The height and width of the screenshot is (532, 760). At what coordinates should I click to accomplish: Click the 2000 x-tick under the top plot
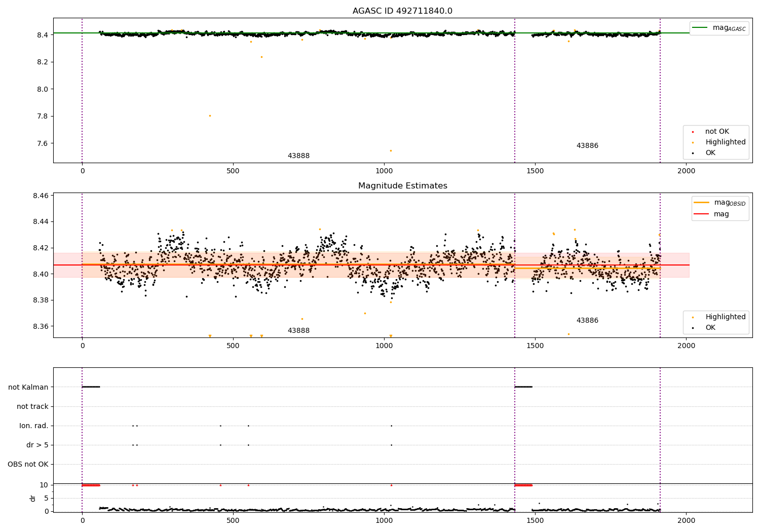(686, 171)
